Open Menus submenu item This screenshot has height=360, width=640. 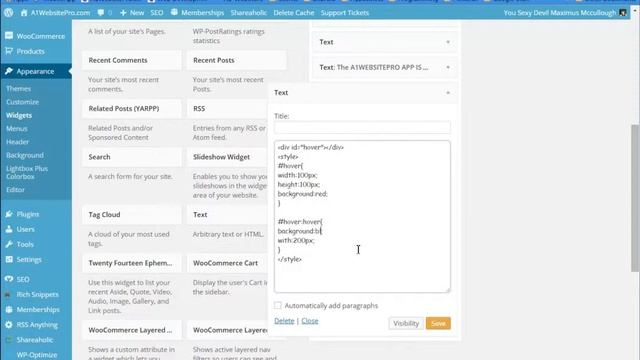click(x=17, y=129)
